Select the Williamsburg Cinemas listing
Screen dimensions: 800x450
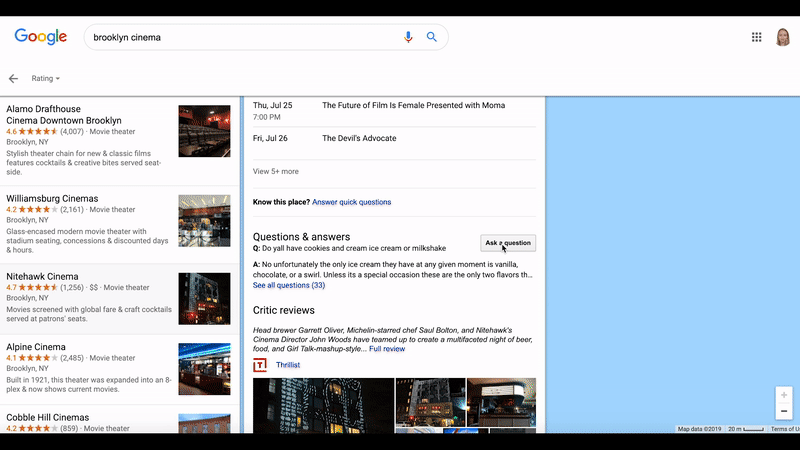coord(119,224)
